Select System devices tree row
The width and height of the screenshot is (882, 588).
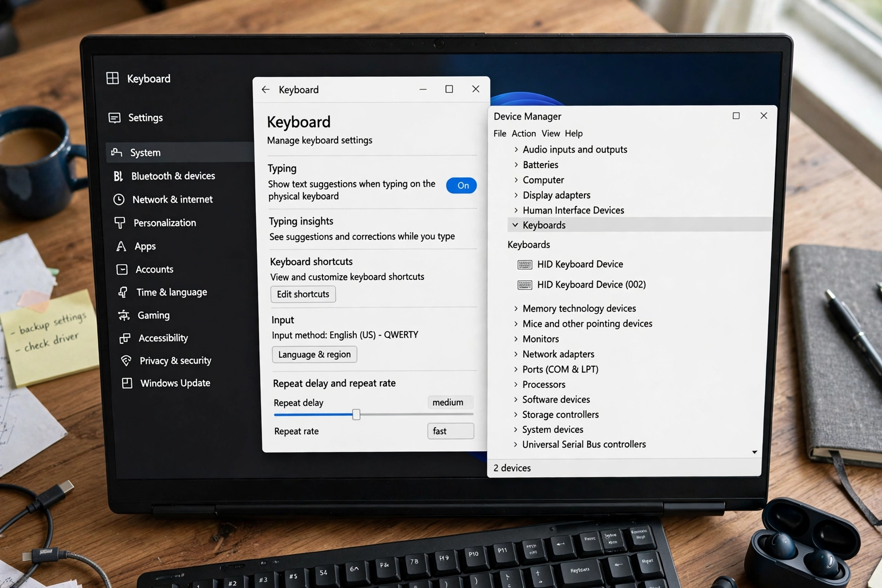(x=553, y=430)
